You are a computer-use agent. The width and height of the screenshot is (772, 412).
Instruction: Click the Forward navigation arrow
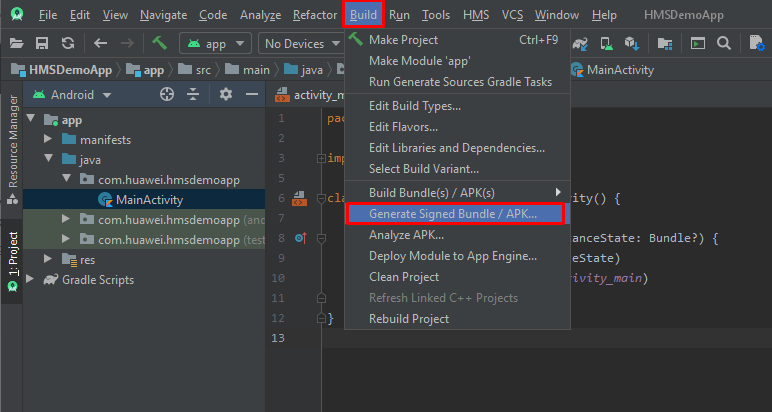click(127, 43)
